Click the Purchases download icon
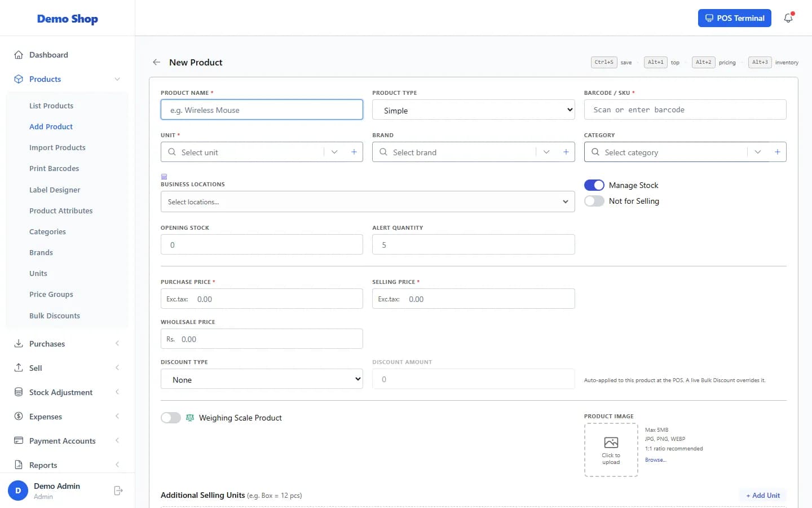 (19, 344)
